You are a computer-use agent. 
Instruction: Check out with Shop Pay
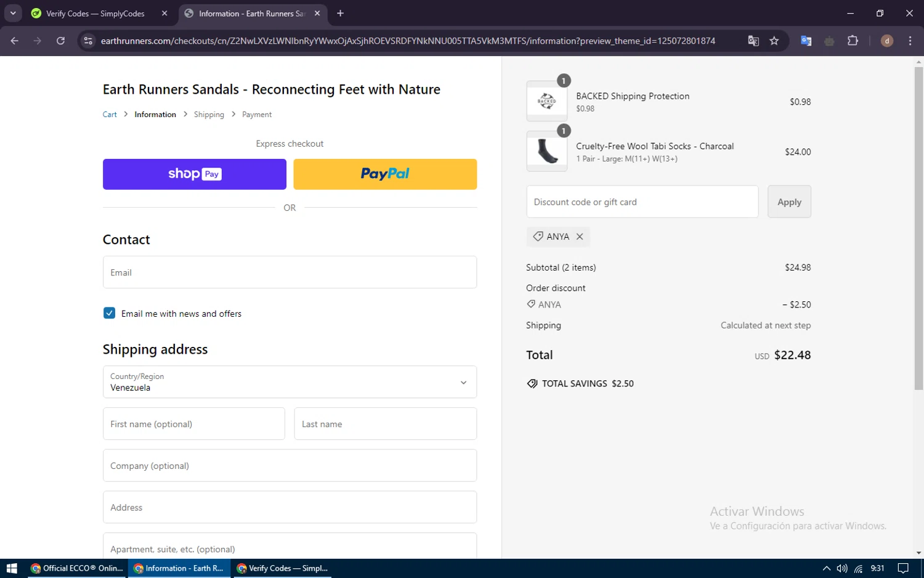(x=195, y=174)
